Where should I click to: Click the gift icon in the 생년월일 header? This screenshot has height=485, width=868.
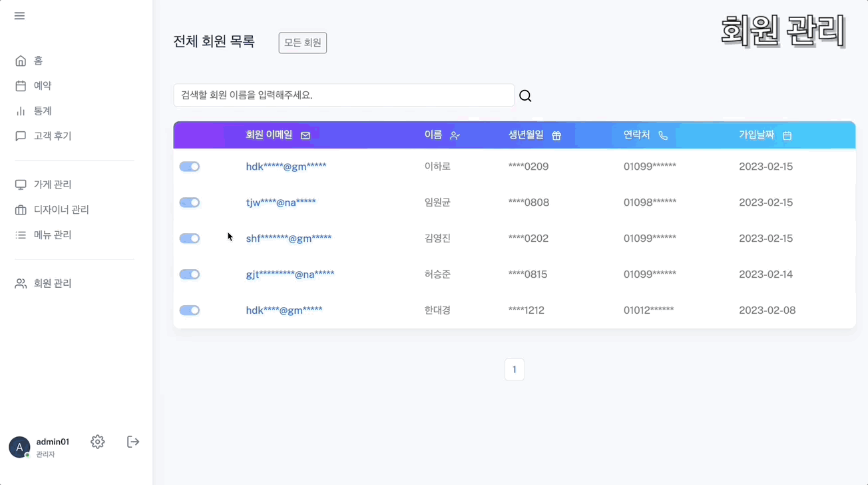[x=556, y=135]
